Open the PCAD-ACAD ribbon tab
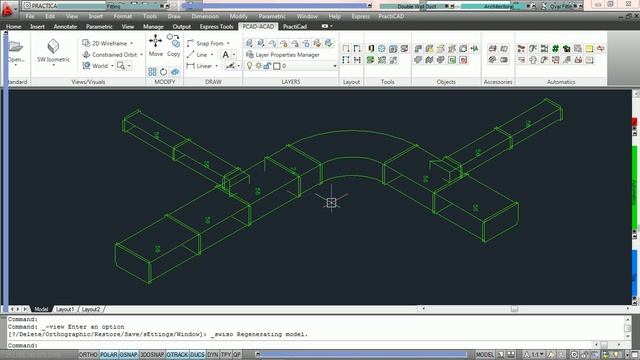This screenshot has width=640, height=360. 258,27
